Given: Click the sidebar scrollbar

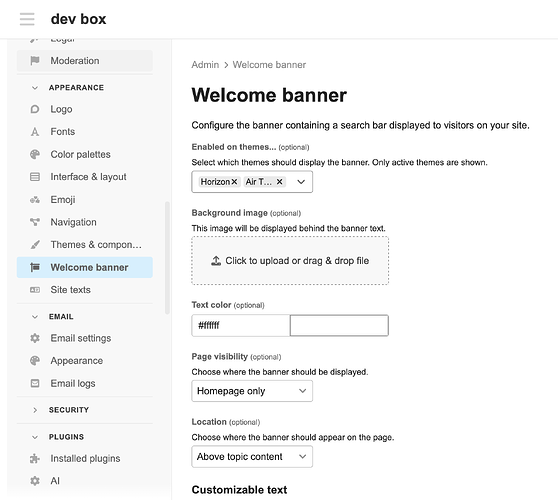Looking at the screenshot, I should click(167, 258).
